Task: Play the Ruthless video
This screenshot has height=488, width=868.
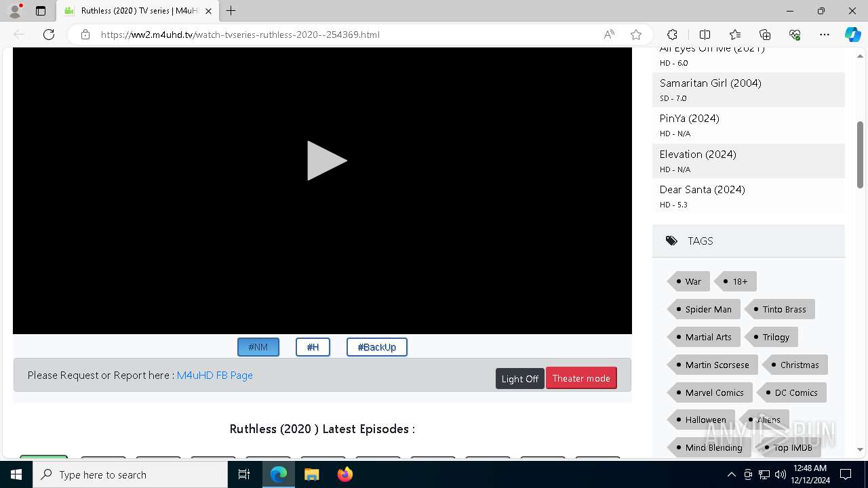Action: click(x=327, y=161)
